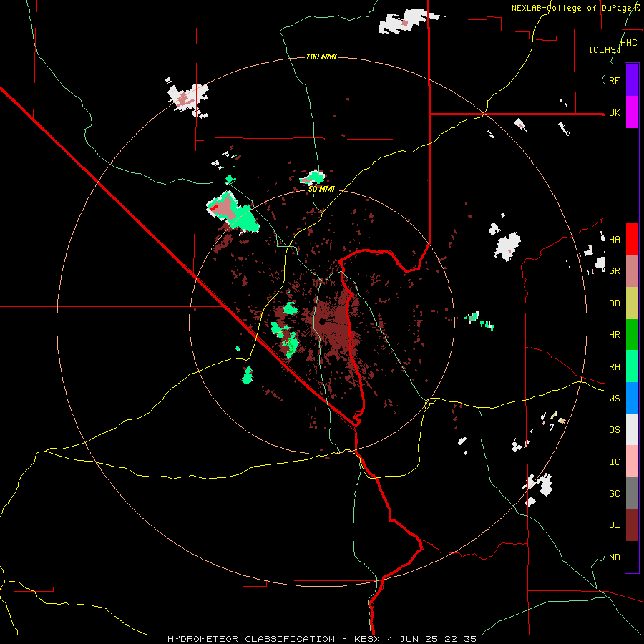The height and width of the screenshot is (644, 644).
Task: Click the HR dark green legend swatch
Action: pos(632,334)
